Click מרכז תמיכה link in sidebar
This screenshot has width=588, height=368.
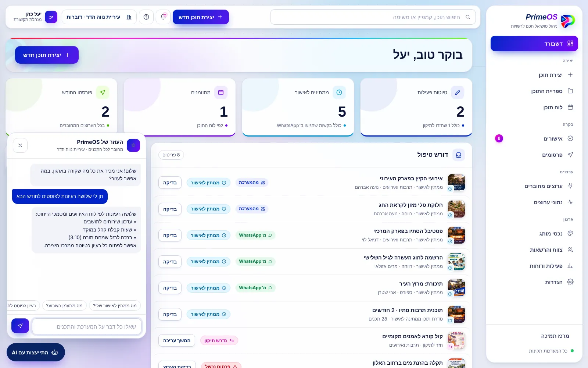[x=555, y=336]
